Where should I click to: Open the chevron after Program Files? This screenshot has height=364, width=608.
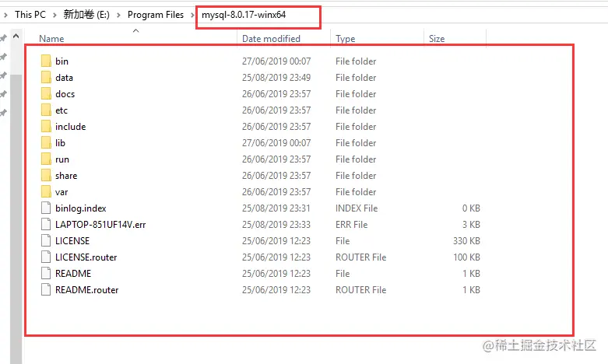pos(192,15)
